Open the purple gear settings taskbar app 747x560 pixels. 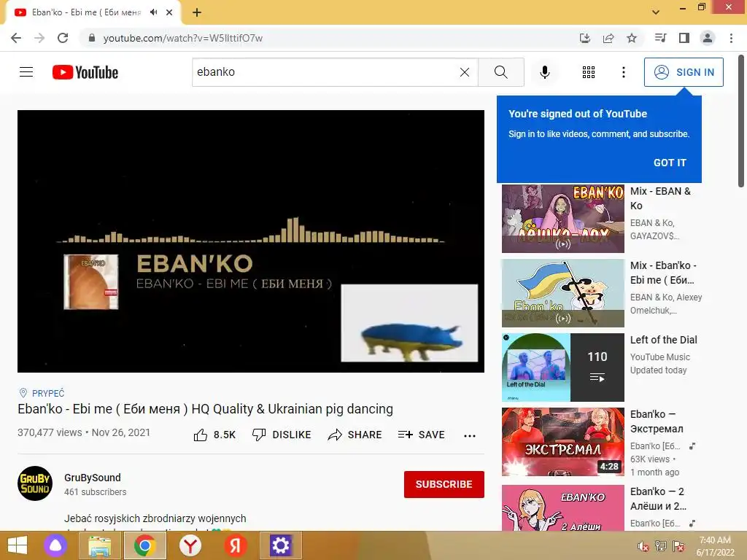[x=280, y=545]
